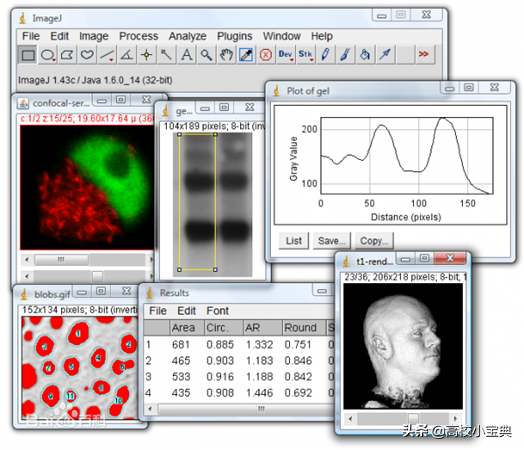This screenshot has width=524, height=450.
Task: Click the t1-rend slice slider thumb
Action: click(x=413, y=419)
